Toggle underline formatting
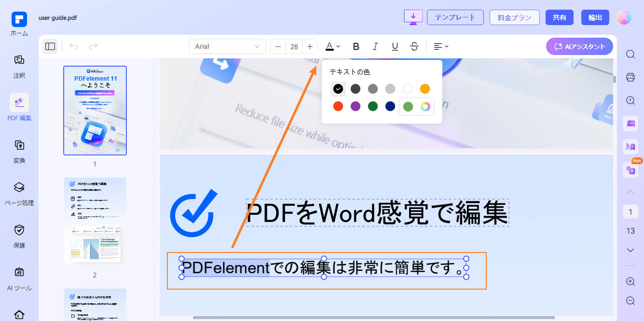644x321 pixels. 395,46
